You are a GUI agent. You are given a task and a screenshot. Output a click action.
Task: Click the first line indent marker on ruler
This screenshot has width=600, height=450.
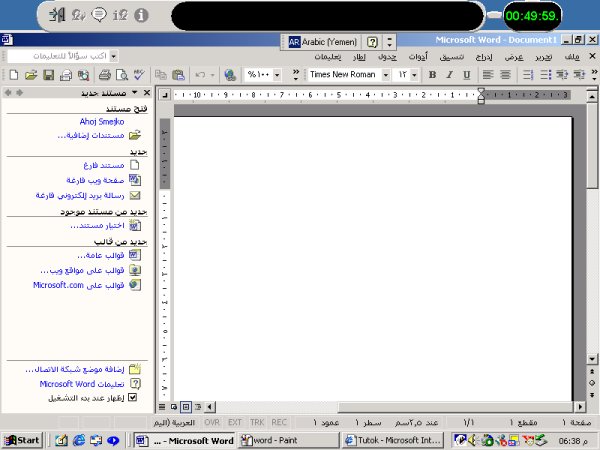pos(481,91)
